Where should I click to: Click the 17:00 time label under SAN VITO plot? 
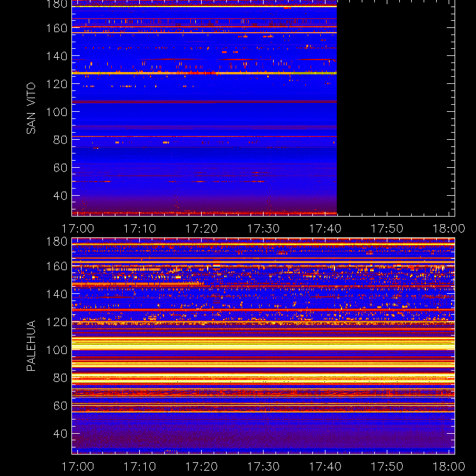point(78,228)
